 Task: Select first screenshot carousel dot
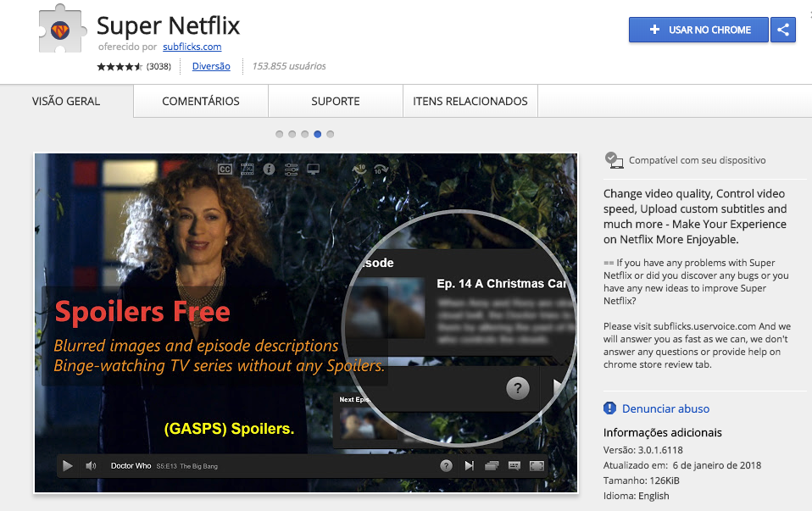tap(280, 134)
